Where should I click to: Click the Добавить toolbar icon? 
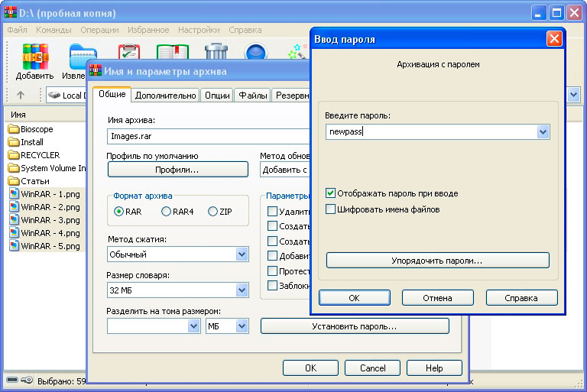pos(36,57)
